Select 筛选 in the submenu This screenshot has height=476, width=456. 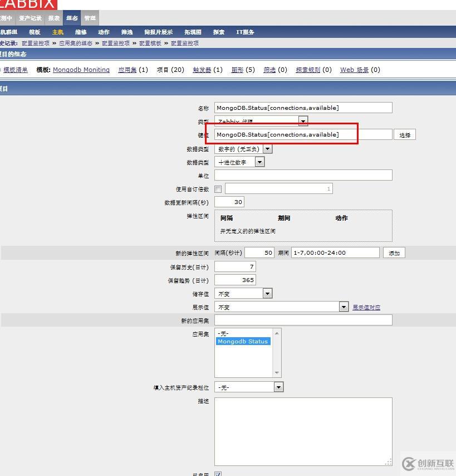(x=127, y=32)
